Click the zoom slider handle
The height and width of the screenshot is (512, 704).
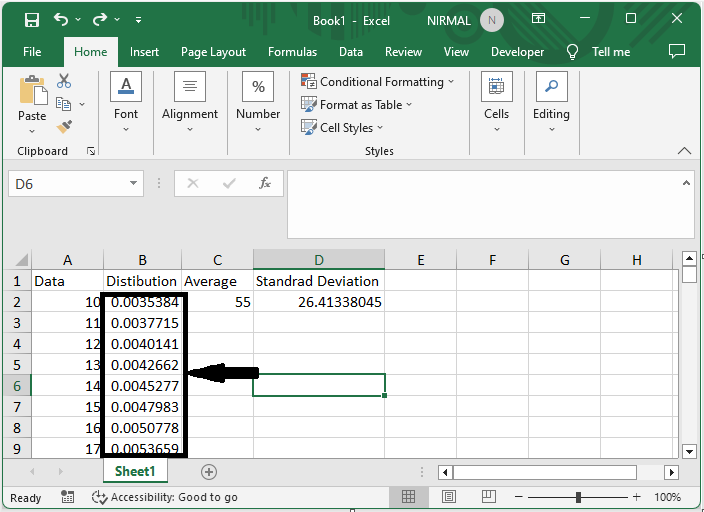click(578, 497)
